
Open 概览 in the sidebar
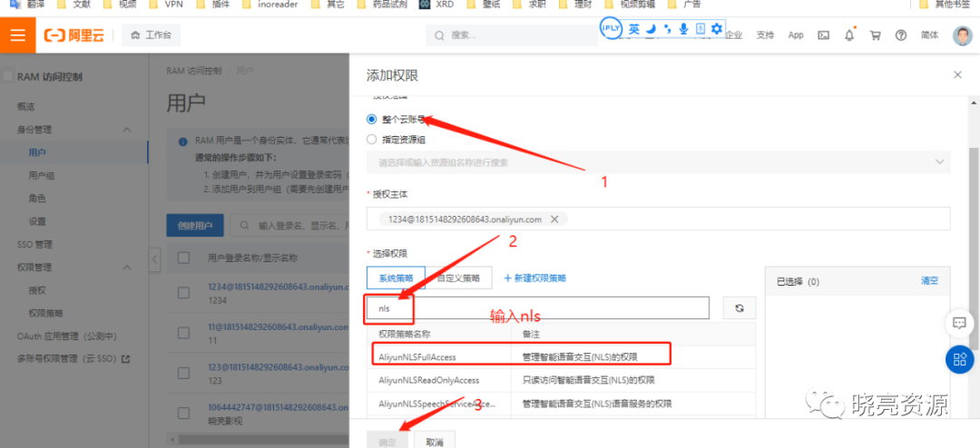tap(25, 107)
